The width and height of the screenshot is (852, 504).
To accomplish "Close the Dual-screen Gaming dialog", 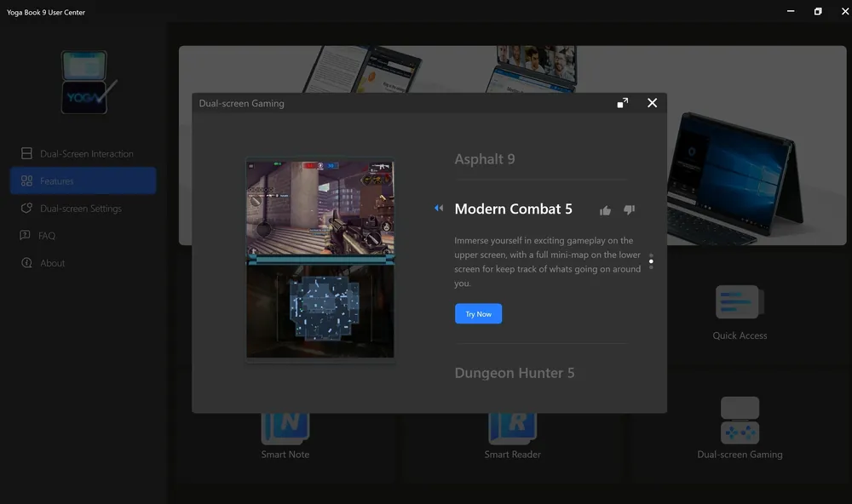I will [x=652, y=103].
